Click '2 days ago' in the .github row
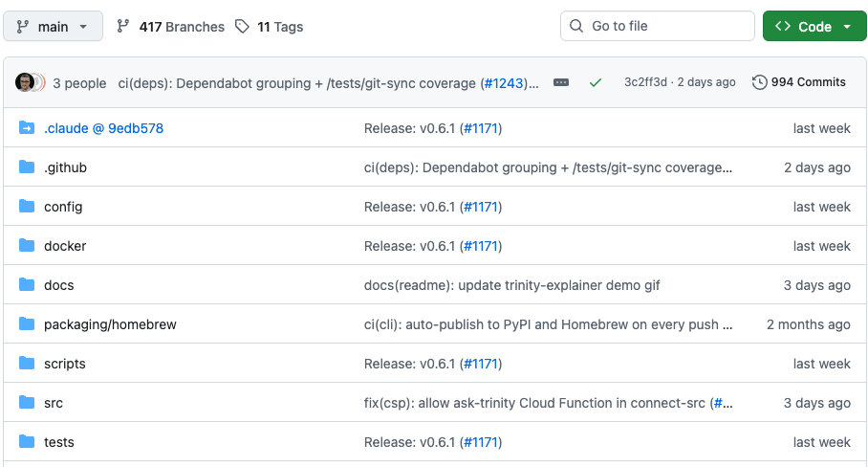This screenshot has width=868, height=467. (817, 167)
